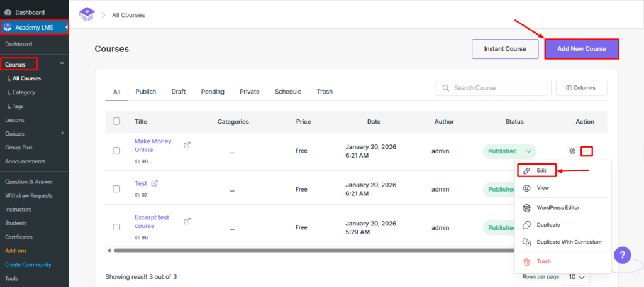
Task: Click the Add New Course button
Action: tap(581, 49)
